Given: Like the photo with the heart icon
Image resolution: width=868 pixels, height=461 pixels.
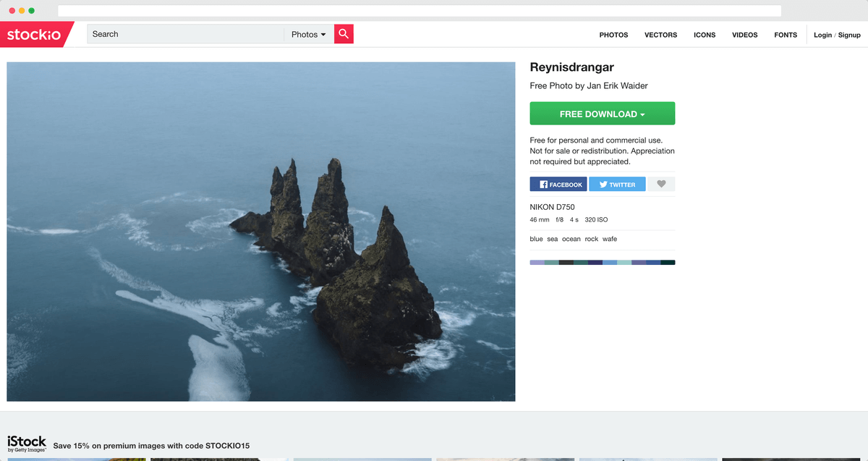Looking at the screenshot, I should [661, 185].
